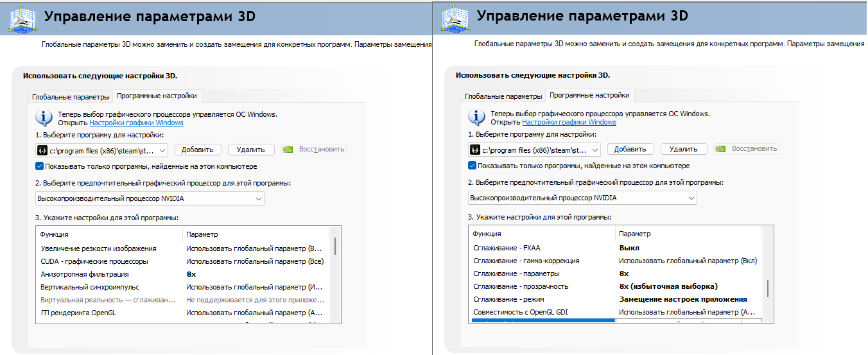Select 'Анизотропная фильтрация' row
Image resolution: width=868 pixels, height=355 pixels.
click(183, 274)
